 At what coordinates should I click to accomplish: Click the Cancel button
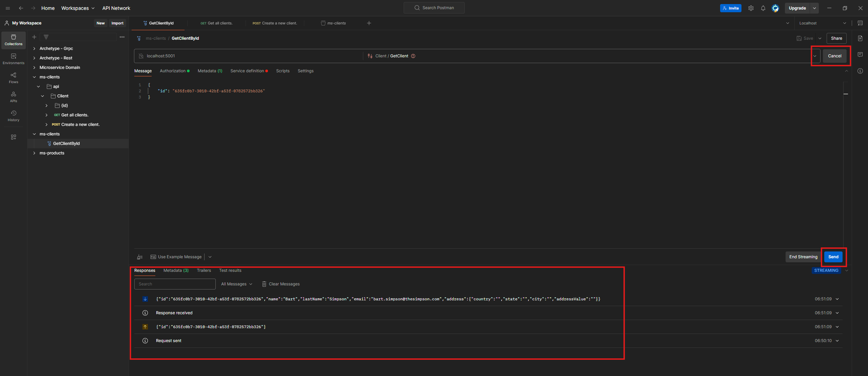coord(834,56)
